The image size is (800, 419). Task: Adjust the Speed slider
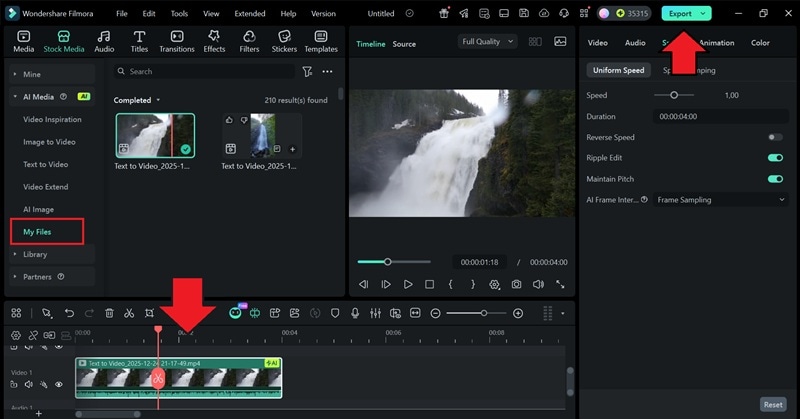674,95
